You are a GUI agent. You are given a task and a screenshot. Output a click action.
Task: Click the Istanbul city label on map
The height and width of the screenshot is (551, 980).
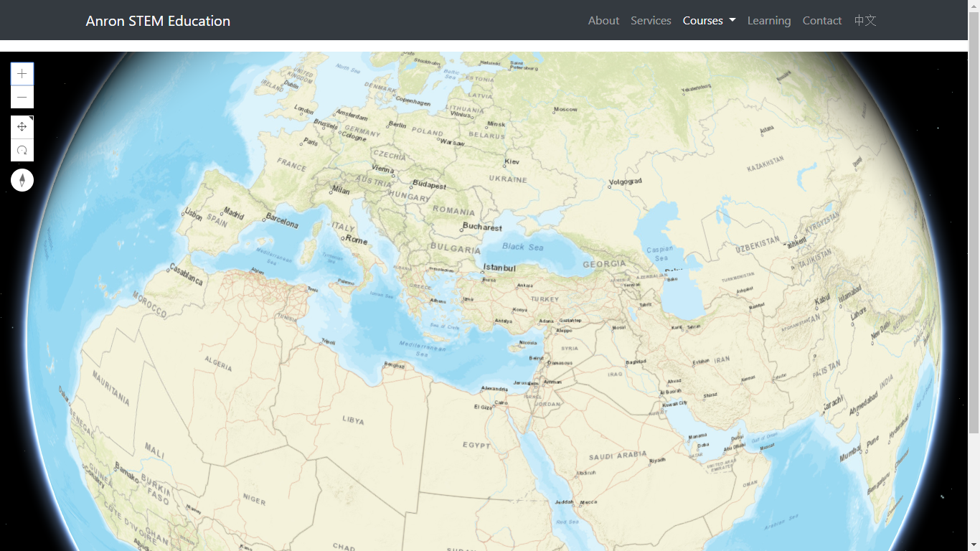pyautogui.click(x=499, y=268)
